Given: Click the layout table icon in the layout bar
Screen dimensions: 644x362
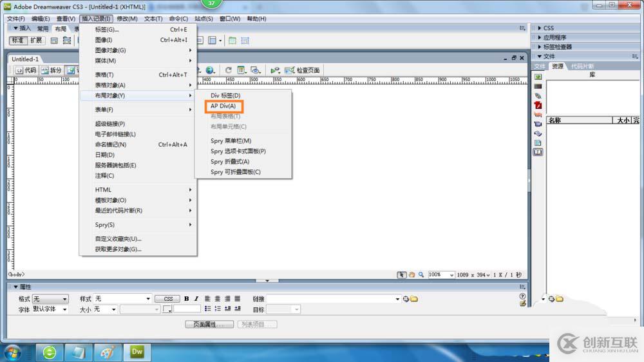Looking at the screenshot, I should point(232,41).
